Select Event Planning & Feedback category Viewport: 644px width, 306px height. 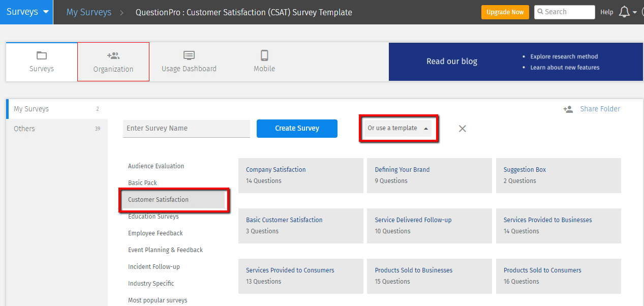point(165,250)
